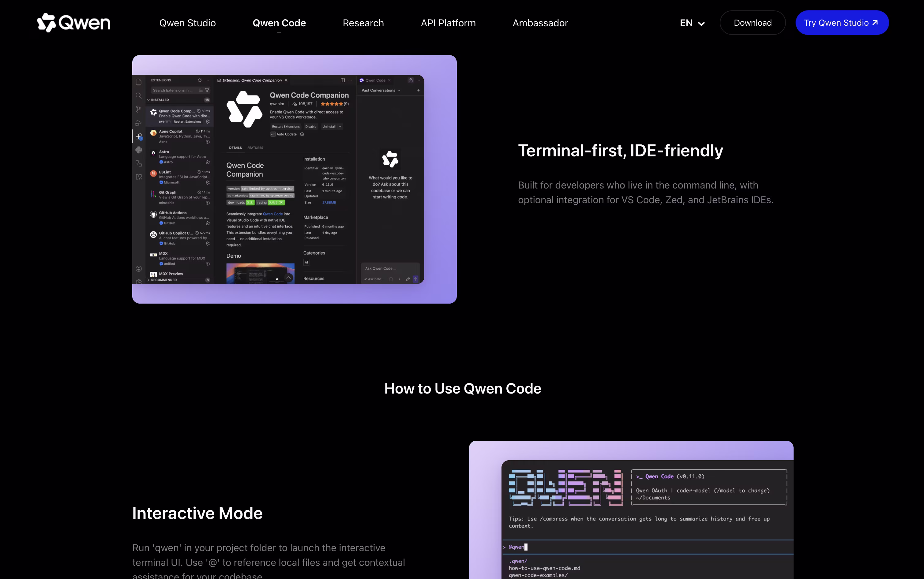Switch to the FEATURES tab

click(255, 148)
